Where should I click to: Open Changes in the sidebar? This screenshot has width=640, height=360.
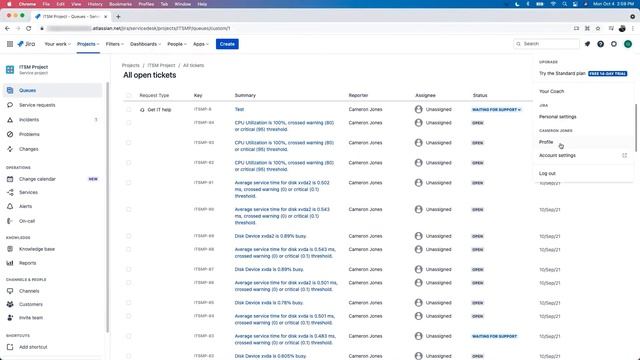pos(53,149)
